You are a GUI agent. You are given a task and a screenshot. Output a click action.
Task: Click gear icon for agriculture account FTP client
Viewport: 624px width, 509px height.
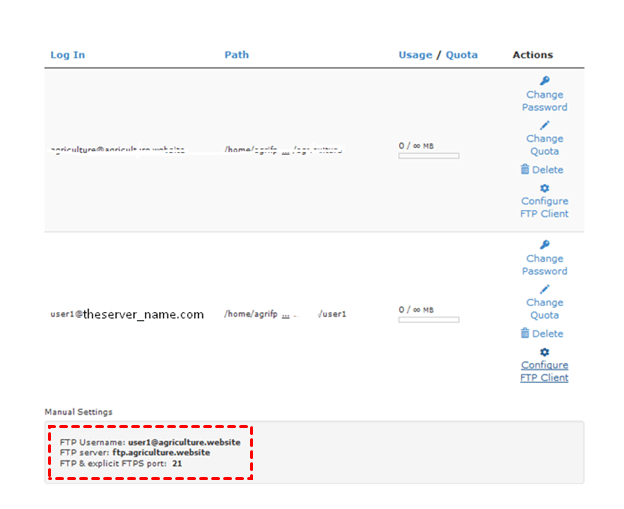coord(544,187)
